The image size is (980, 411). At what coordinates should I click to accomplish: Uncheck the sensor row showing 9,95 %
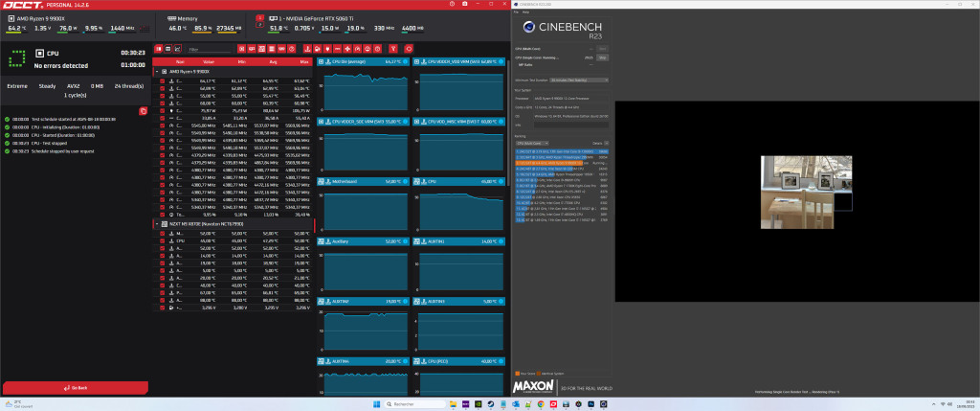[x=163, y=214]
